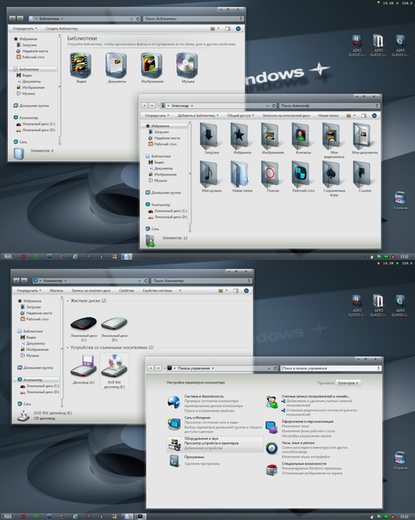Image resolution: width=415 pixels, height=520 pixels.
Task: Open Часы, язык и регион clock icon
Action: point(272,448)
